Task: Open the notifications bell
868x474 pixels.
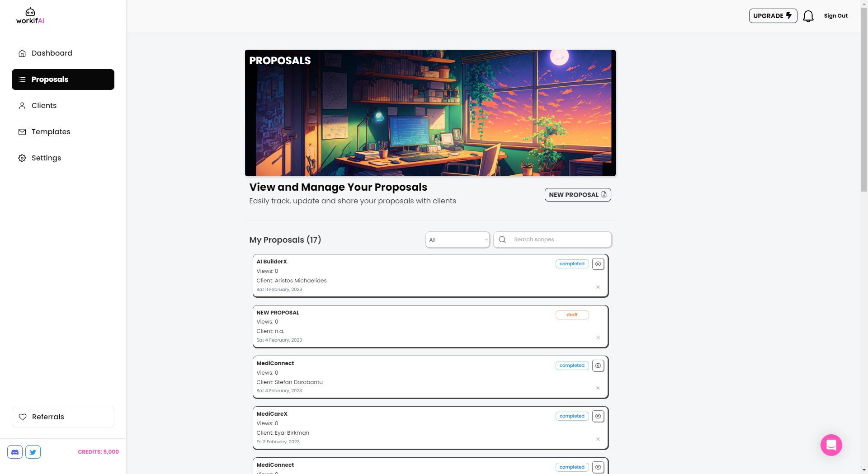Action: point(808,16)
